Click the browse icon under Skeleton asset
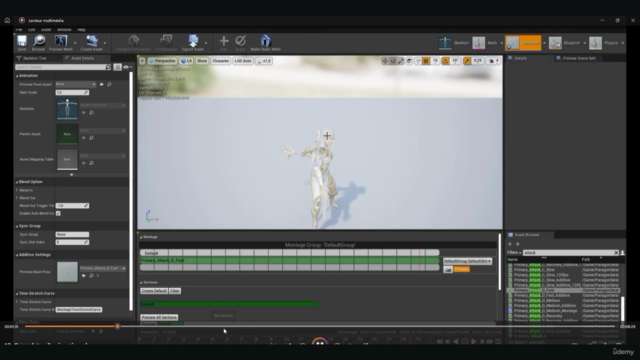The width and height of the screenshot is (640, 360). point(91,113)
